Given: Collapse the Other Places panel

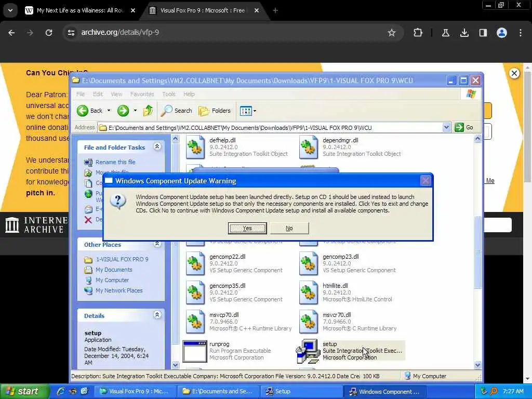Looking at the screenshot, I should tap(157, 244).
